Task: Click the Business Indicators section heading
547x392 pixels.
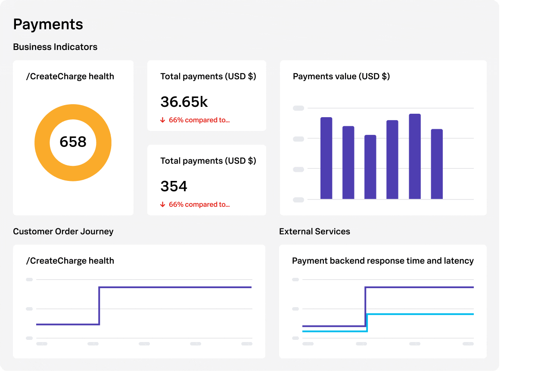Action: pyautogui.click(x=55, y=47)
